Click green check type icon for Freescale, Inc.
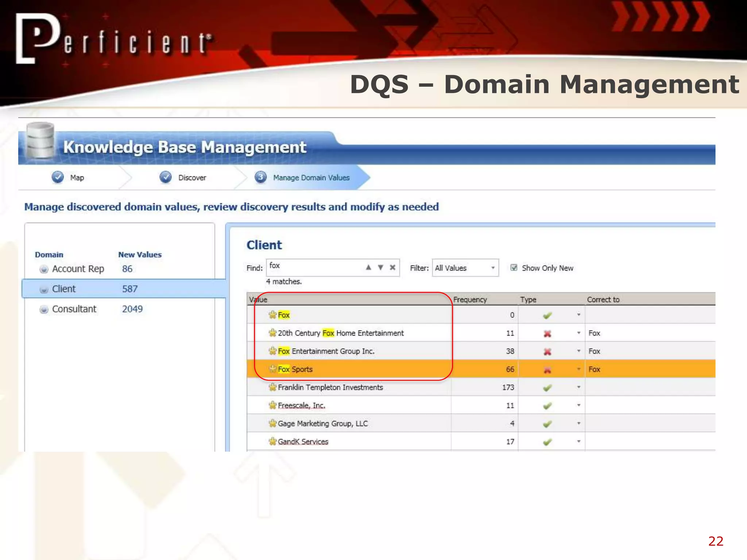This screenshot has height=560, width=747. click(547, 406)
